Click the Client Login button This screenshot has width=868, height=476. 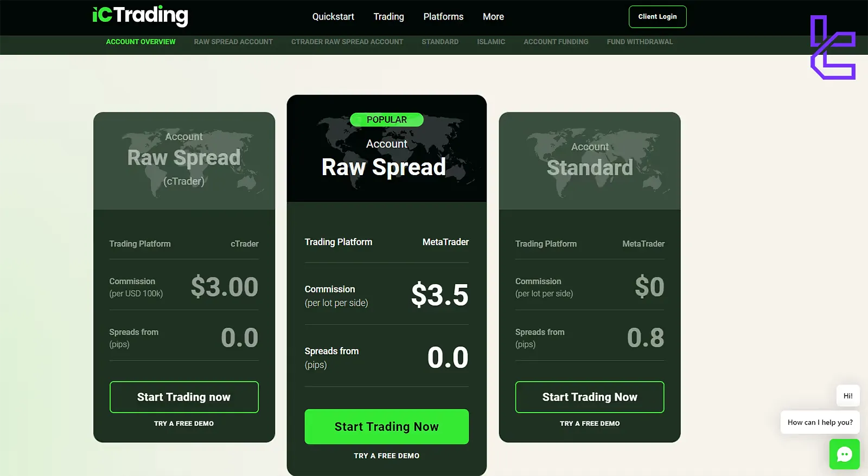(658, 17)
